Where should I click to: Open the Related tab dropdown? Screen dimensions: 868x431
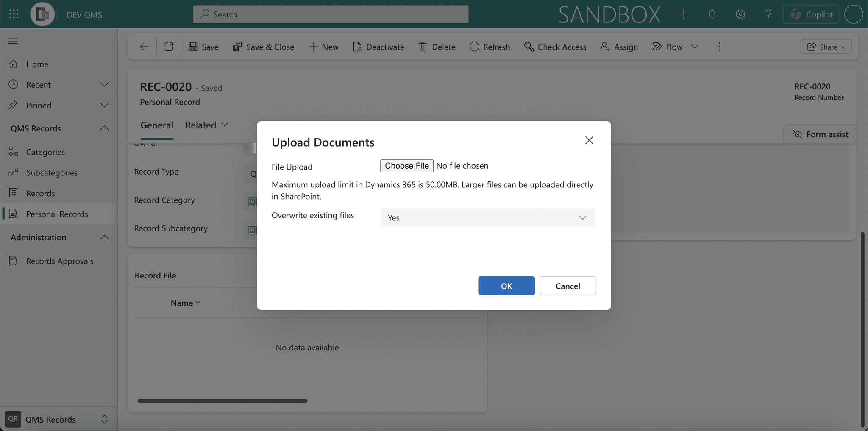coord(207,125)
